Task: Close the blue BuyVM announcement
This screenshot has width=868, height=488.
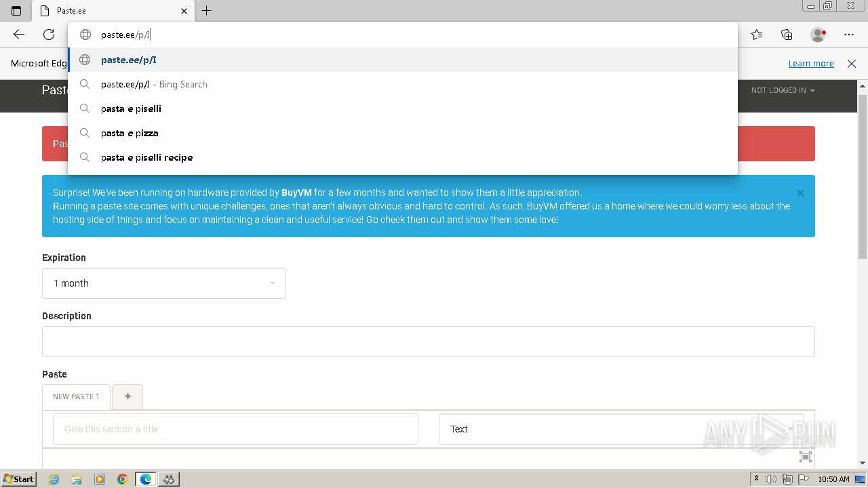Action: [x=800, y=193]
